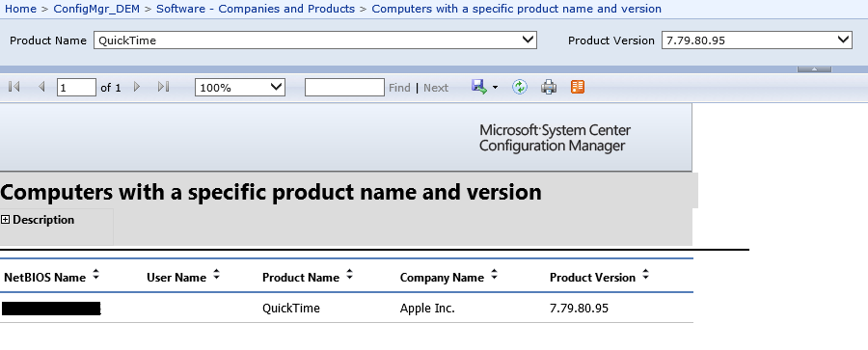
Task: Click the Company Name column header
Action: pos(442,278)
